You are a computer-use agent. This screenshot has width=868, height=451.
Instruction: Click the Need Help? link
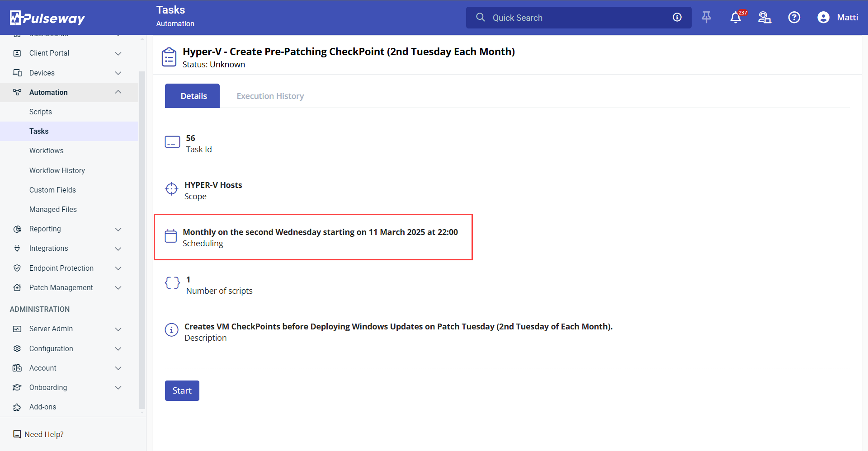(44, 434)
